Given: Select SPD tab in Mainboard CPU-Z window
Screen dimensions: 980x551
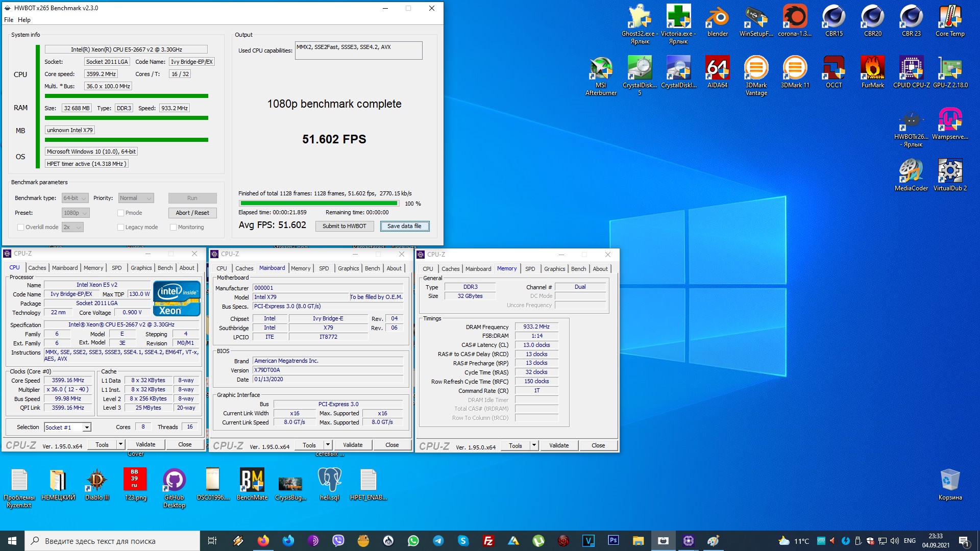Looking at the screenshot, I should pos(324,268).
